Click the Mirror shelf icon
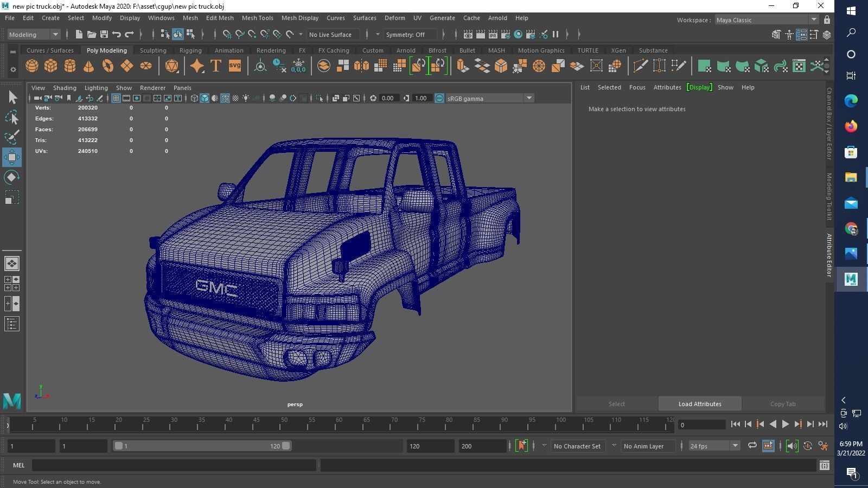 point(361,66)
